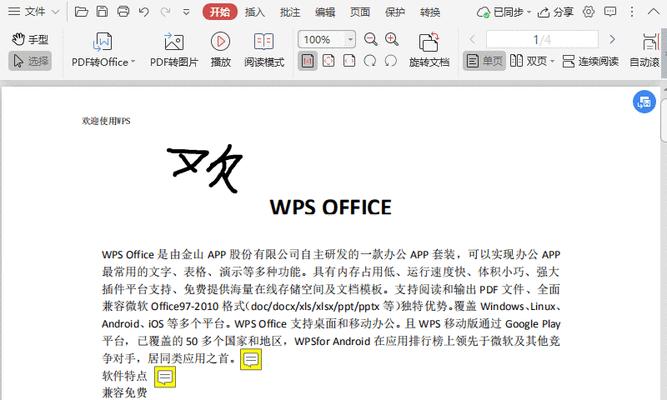Zoom out with the minus magnifier
This screenshot has width=667, height=400.
[x=371, y=40]
